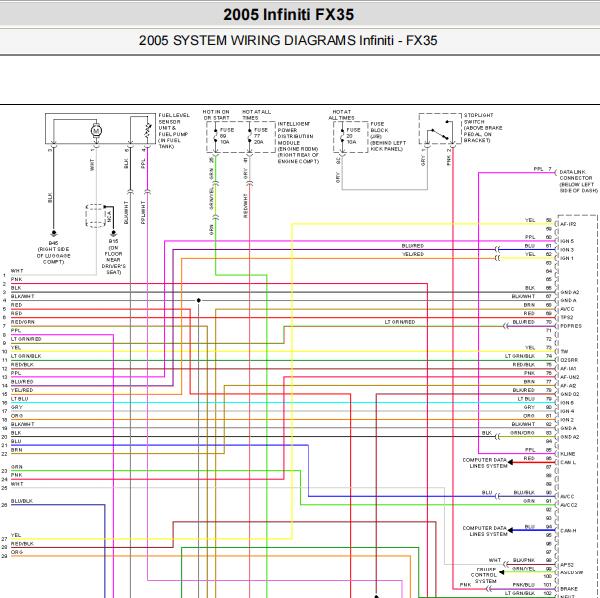Click the 'AF-A2' terminal label
Viewport: 600px width, 598px height.
(x=568, y=386)
